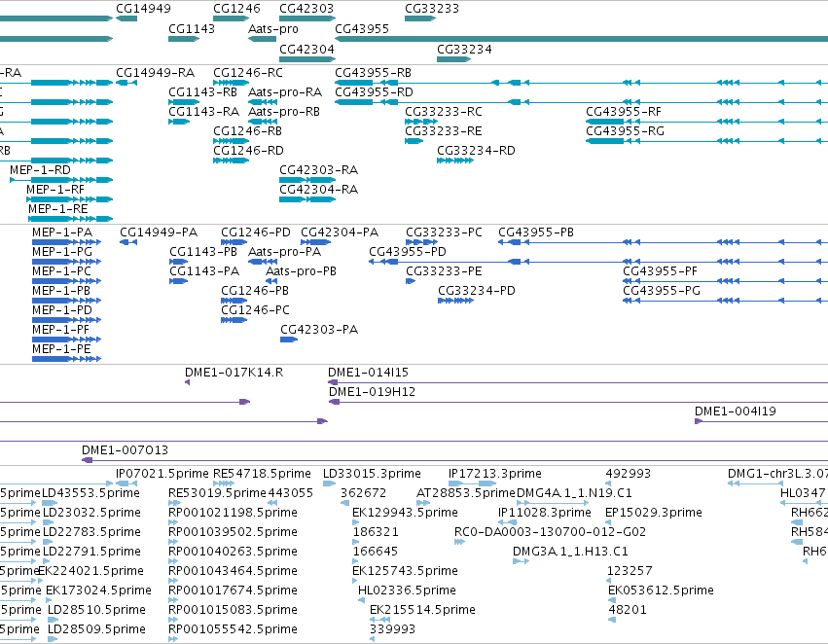Click transcript CG33233-RE
Image resolution: width=828 pixels, height=644 pixels.
click(444, 131)
